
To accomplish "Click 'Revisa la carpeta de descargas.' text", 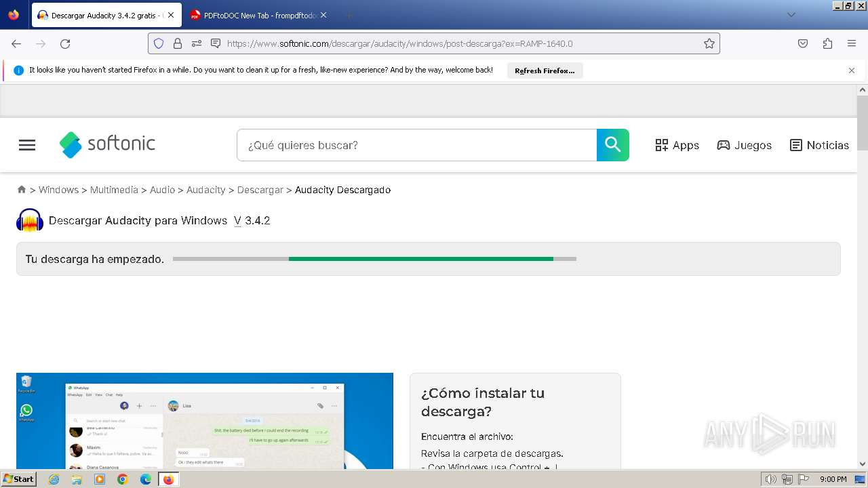I will tap(492, 453).
